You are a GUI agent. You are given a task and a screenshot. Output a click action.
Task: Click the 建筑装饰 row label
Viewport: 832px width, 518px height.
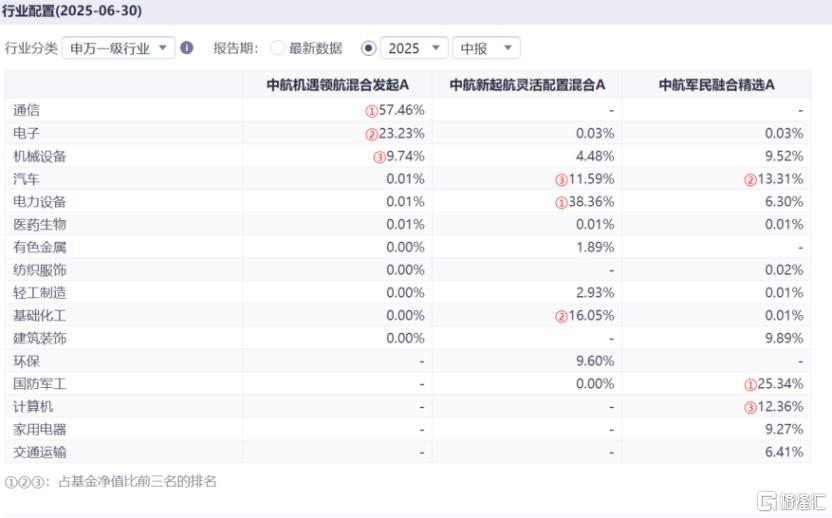pos(39,339)
